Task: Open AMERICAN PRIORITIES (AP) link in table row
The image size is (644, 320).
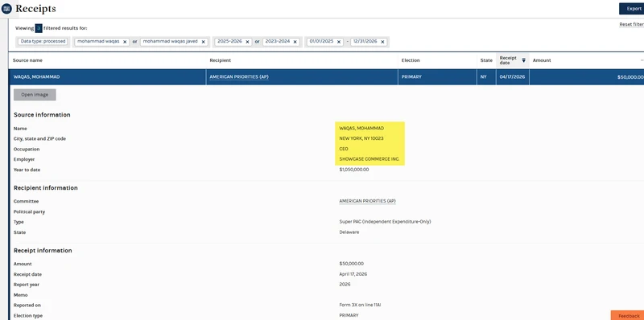Action: pos(239,77)
